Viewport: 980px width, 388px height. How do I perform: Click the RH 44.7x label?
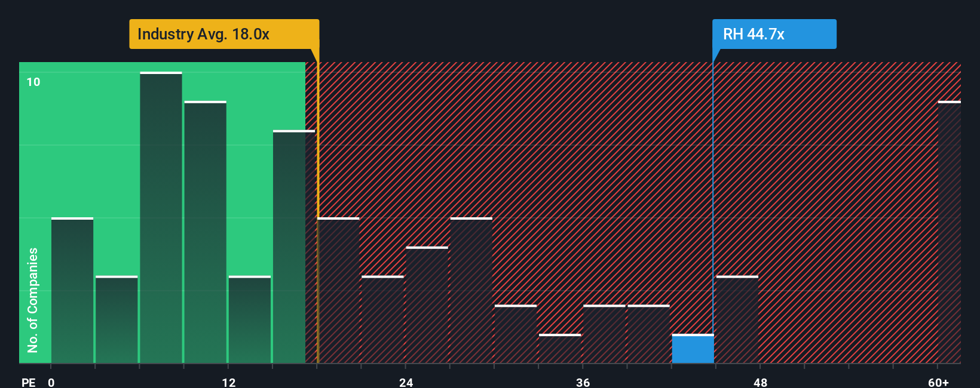coord(774,34)
